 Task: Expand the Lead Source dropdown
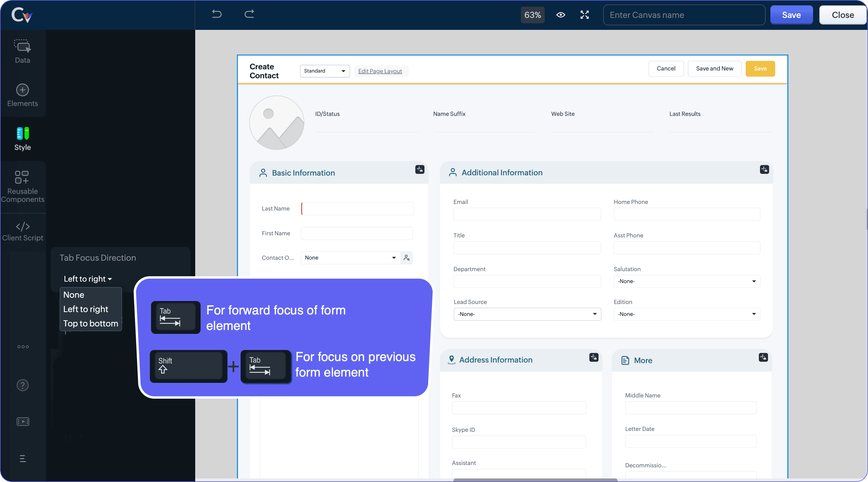tap(527, 314)
